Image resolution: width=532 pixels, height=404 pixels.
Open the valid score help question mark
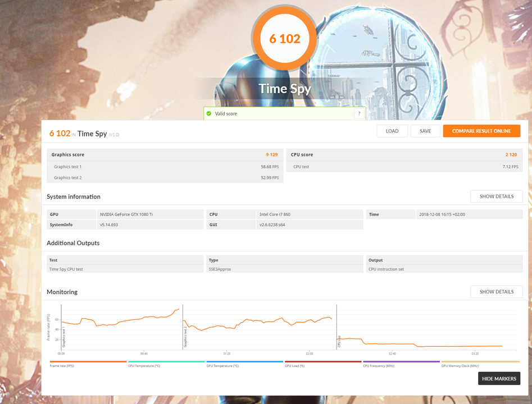pos(360,113)
